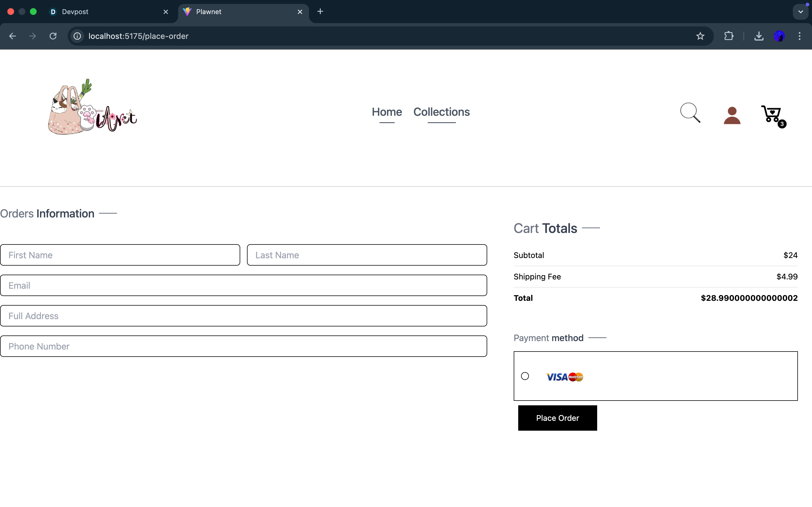Viewport: 812px width, 507px height.
Task: Open the shopping cart icon
Action: (772, 114)
